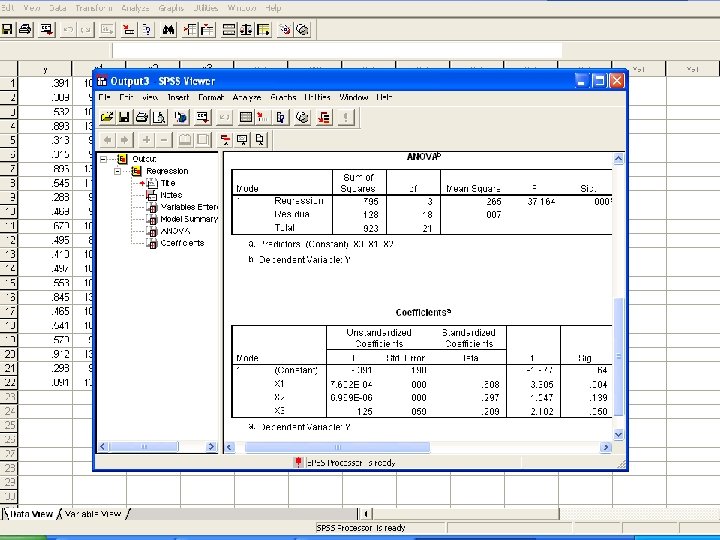Viewport: 720px width, 540px height.
Task: Click Open file icon in Viewer toolbar
Action: pyautogui.click(x=107, y=118)
